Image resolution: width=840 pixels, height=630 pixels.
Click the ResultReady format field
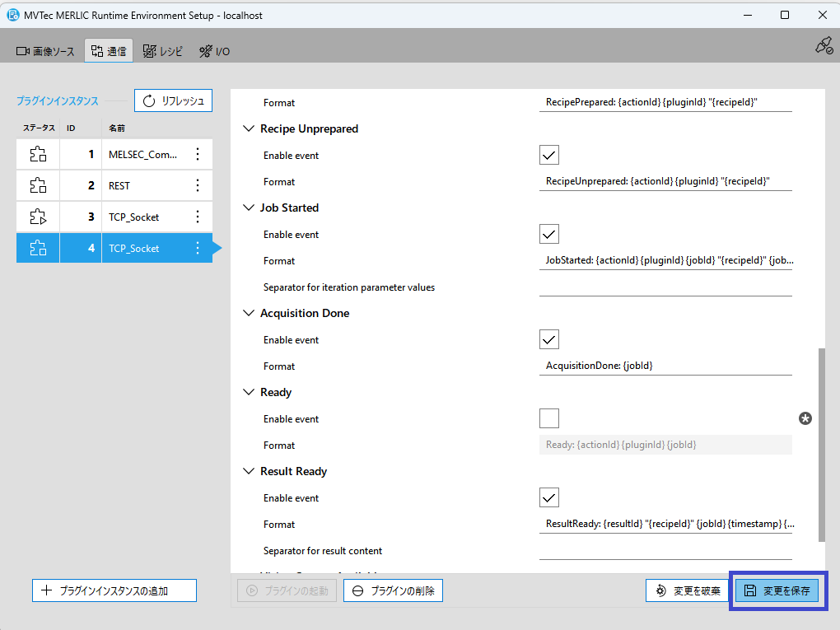click(665, 524)
